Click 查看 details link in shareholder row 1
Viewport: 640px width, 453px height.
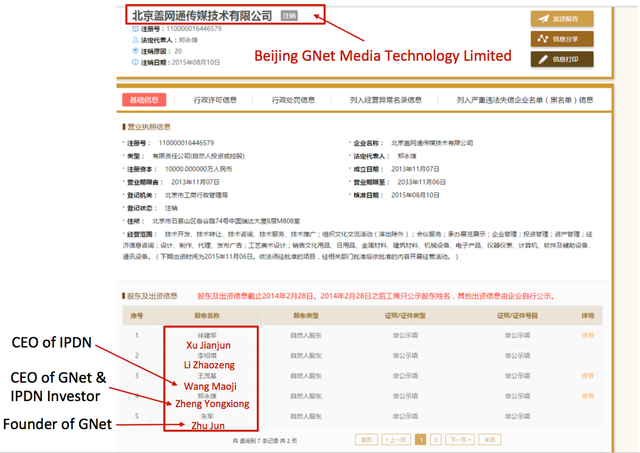point(588,335)
